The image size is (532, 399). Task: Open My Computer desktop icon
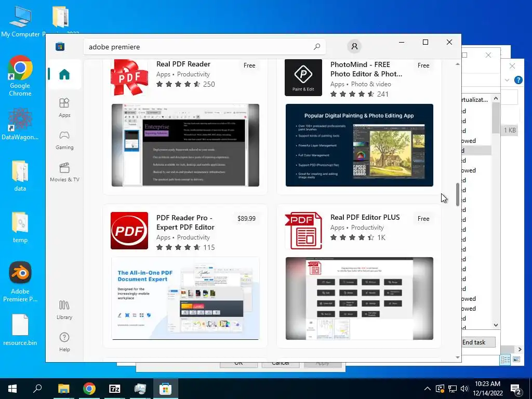point(20,21)
